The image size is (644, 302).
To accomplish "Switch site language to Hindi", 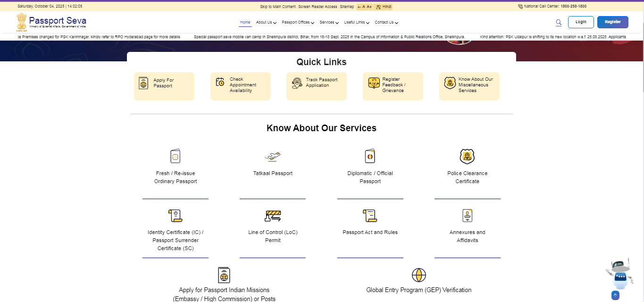I will click(x=384, y=7).
